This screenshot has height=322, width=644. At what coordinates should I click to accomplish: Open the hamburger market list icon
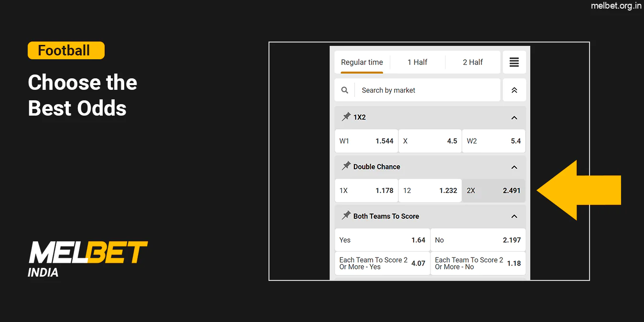[514, 62]
